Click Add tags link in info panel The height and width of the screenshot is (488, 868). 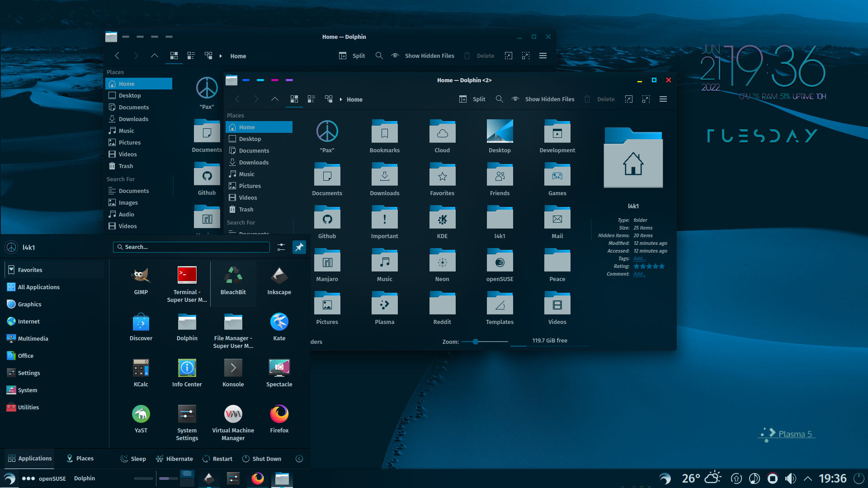[639, 258]
